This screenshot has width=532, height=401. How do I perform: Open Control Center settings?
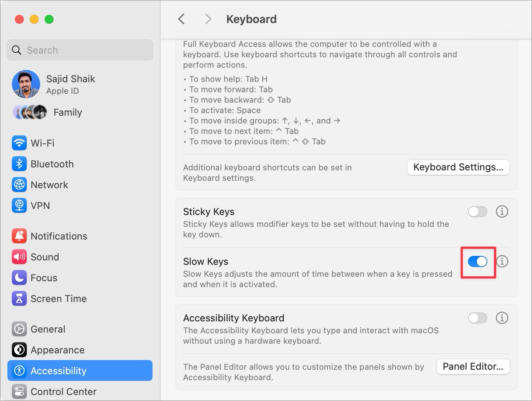(63, 392)
